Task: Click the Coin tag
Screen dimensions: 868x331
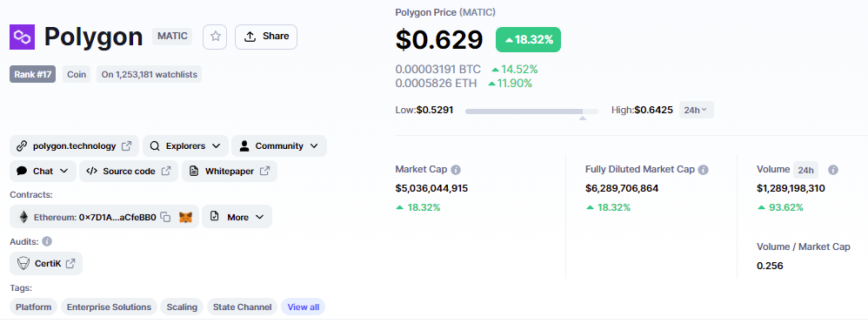Action: pos(77,74)
